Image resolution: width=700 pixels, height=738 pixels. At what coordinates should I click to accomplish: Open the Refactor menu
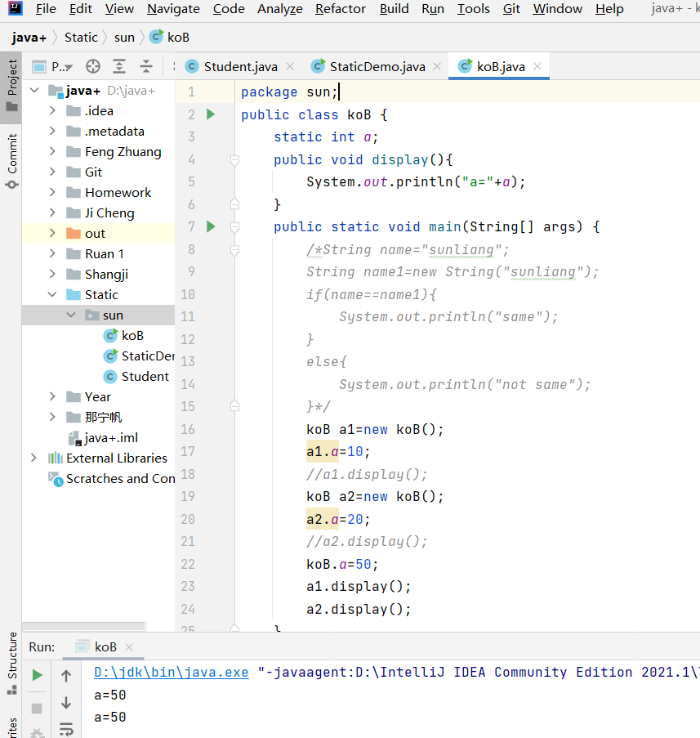click(x=340, y=9)
